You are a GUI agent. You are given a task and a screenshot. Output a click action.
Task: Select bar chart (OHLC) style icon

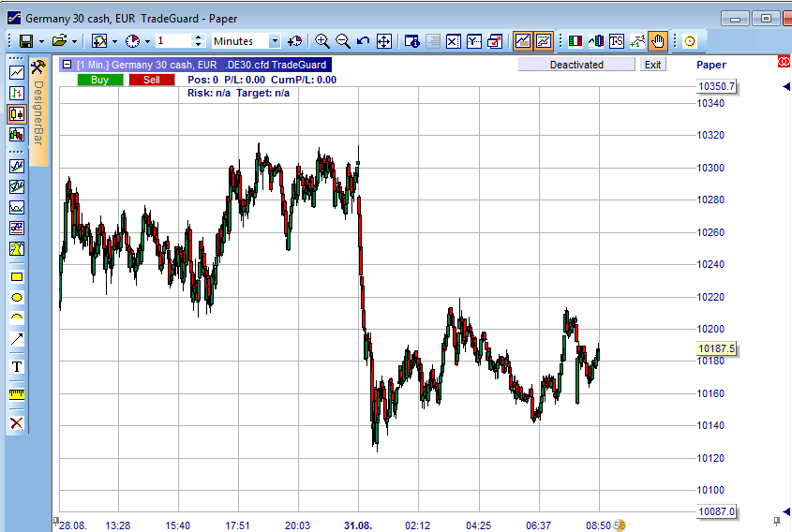(x=17, y=93)
